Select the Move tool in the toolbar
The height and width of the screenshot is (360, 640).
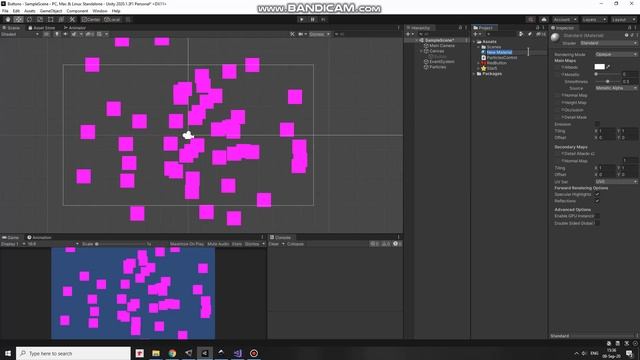(18, 20)
